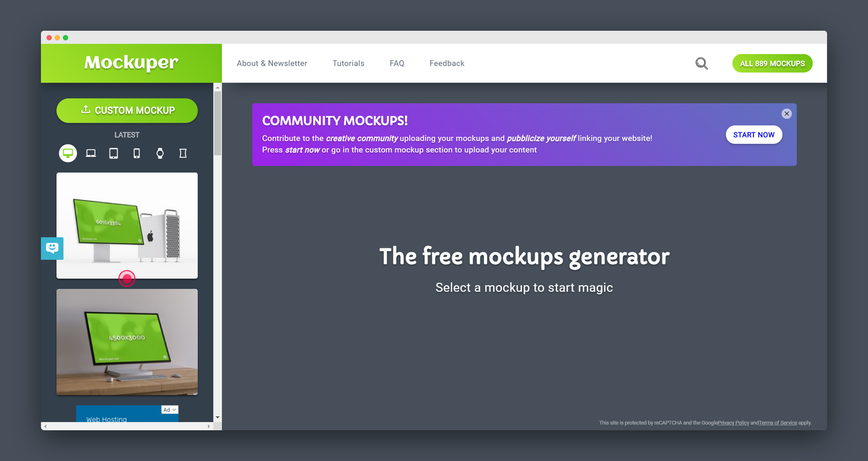Open the Ad options dropdown

tap(170, 410)
